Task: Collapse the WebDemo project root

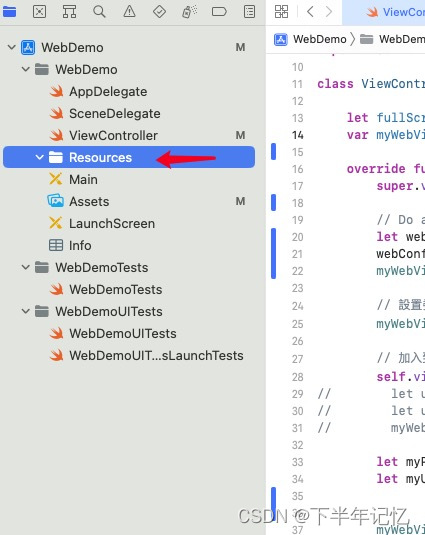Action: click(x=12, y=47)
